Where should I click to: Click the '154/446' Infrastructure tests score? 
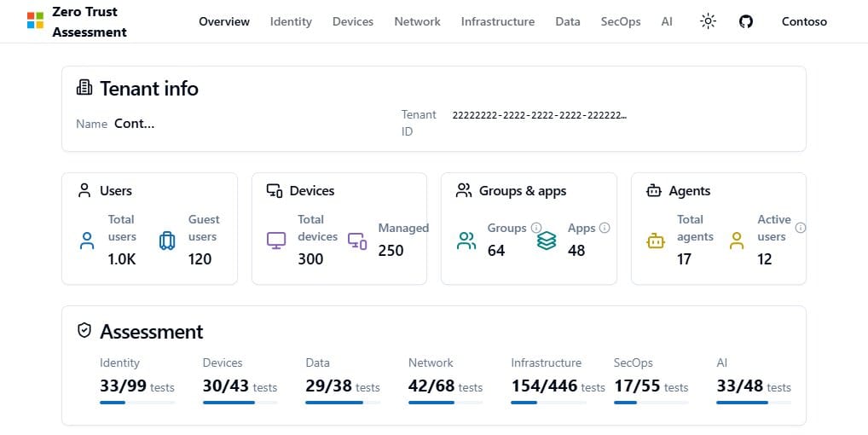pos(544,386)
